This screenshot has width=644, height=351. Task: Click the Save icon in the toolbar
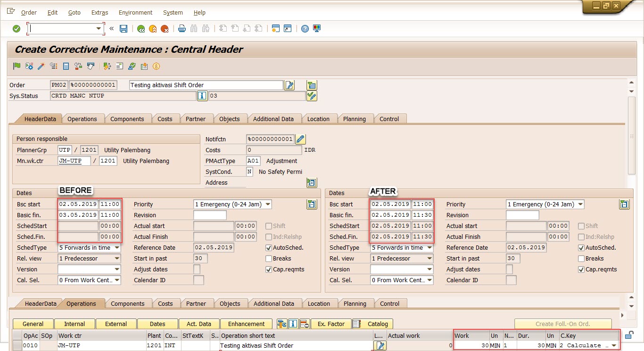coord(124,29)
